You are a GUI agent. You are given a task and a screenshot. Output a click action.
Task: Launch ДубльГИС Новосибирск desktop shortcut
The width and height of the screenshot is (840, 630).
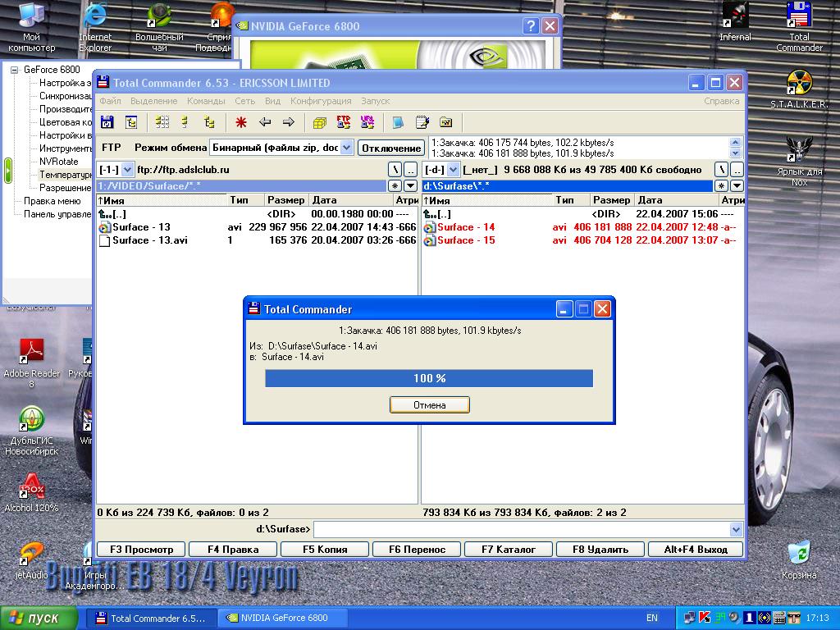[x=32, y=431]
